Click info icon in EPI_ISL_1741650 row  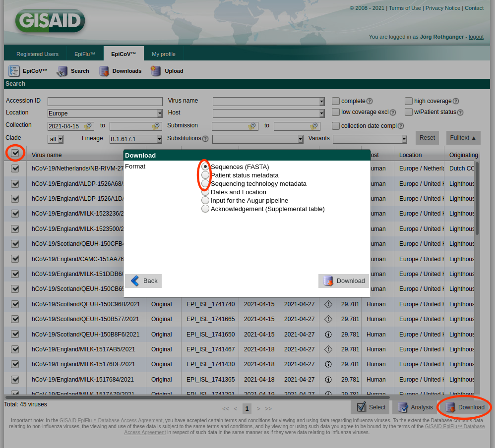328,335
